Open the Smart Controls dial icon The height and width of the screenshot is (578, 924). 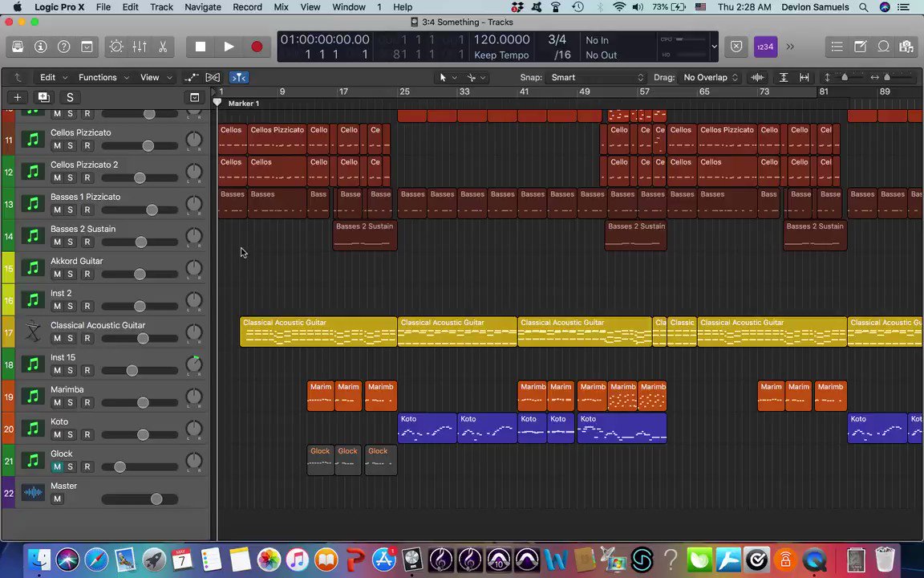coord(116,47)
